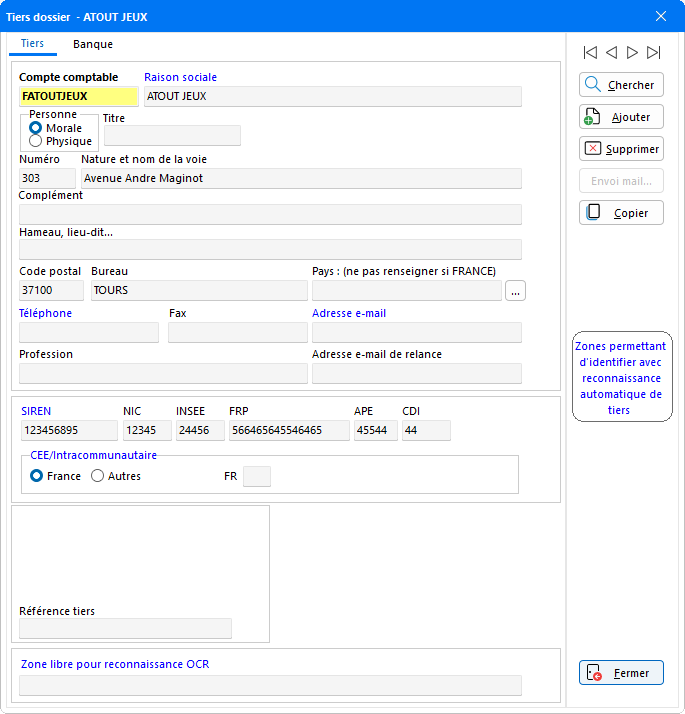Delete tiers with Supprimer button
The image size is (685, 714).
pyautogui.click(x=621, y=149)
